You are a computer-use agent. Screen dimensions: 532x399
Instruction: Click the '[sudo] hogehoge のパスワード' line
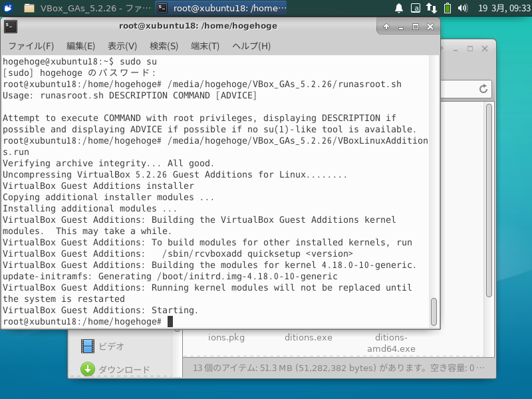pos(79,72)
